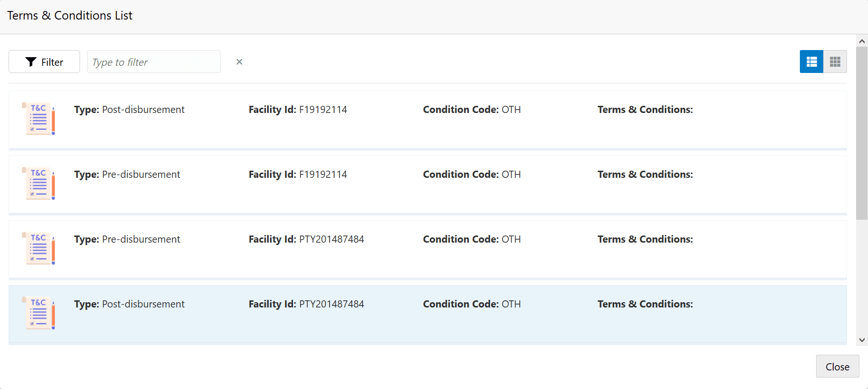Clear the filter text with the X icon
868x389 pixels.
[x=239, y=61]
